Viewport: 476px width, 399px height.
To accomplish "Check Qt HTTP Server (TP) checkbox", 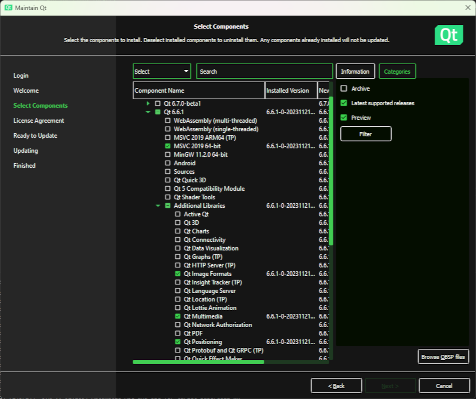I will (178, 265).
